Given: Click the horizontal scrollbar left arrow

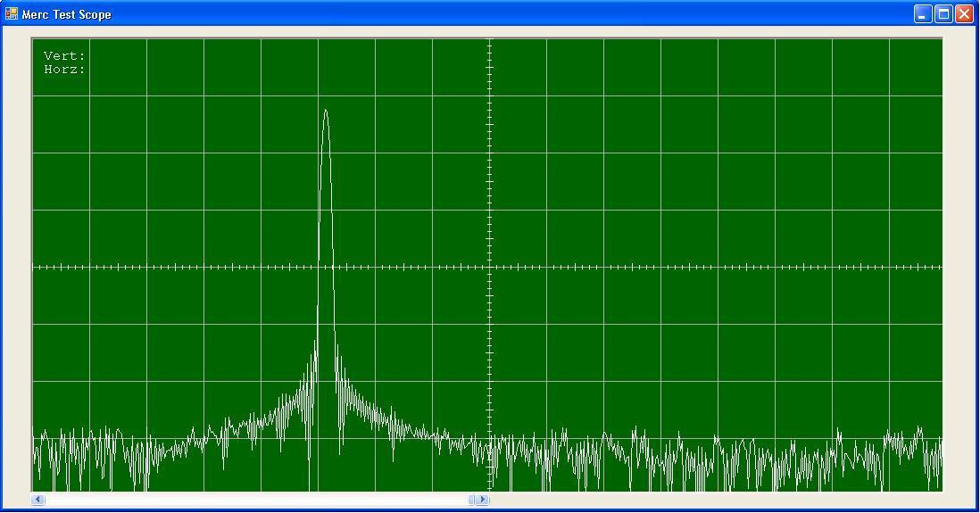Looking at the screenshot, I should coord(38,500).
